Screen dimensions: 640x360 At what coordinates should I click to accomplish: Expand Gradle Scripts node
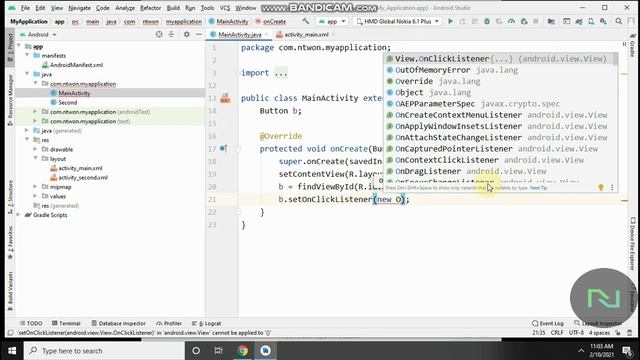click(18, 215)
